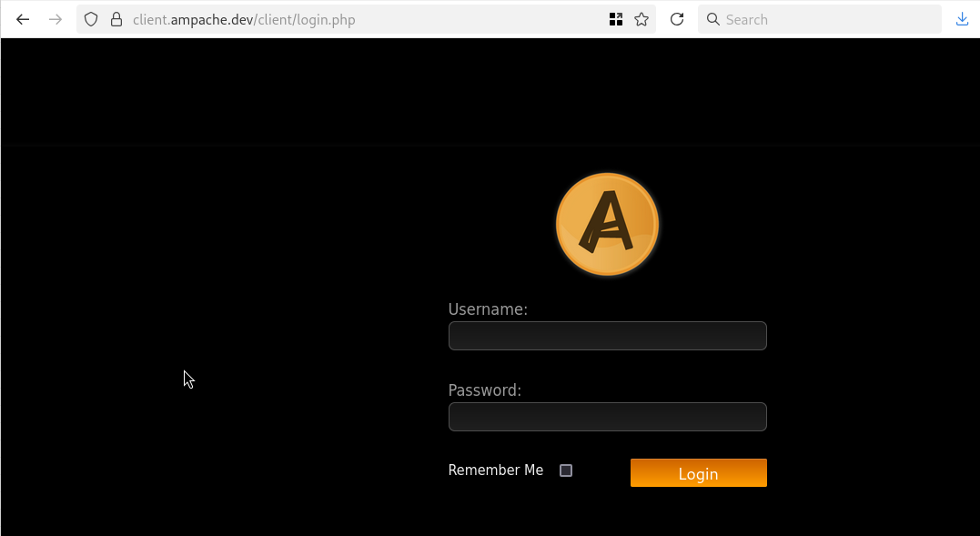Image resolution: width=980 pixels, height=536 pixels.
Task: Click the "Username:" label
Action: (488, 309)
